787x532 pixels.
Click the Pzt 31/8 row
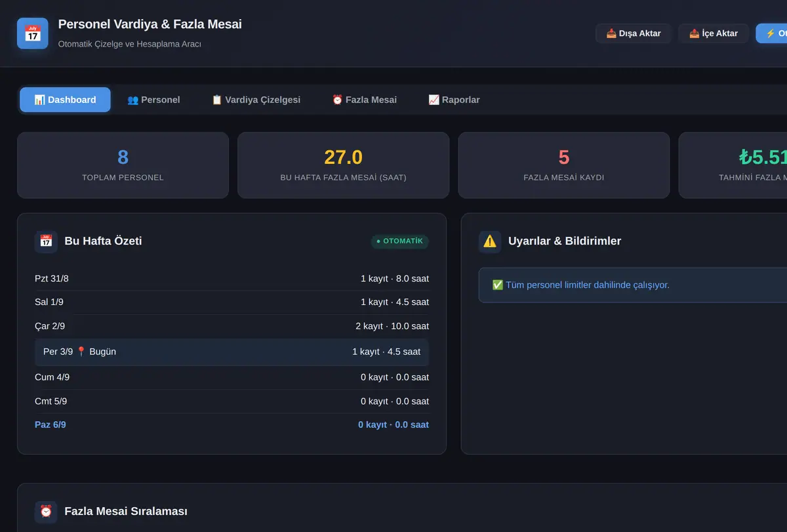232,279
